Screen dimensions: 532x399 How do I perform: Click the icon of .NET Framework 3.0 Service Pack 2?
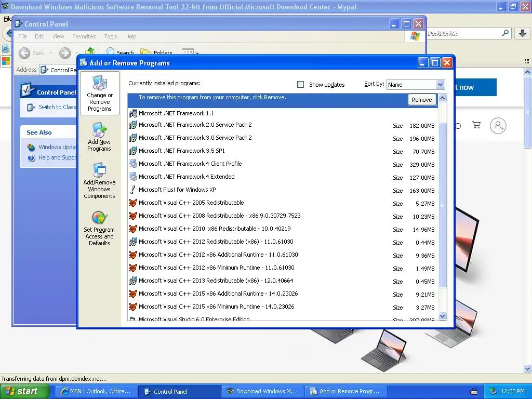133,138
